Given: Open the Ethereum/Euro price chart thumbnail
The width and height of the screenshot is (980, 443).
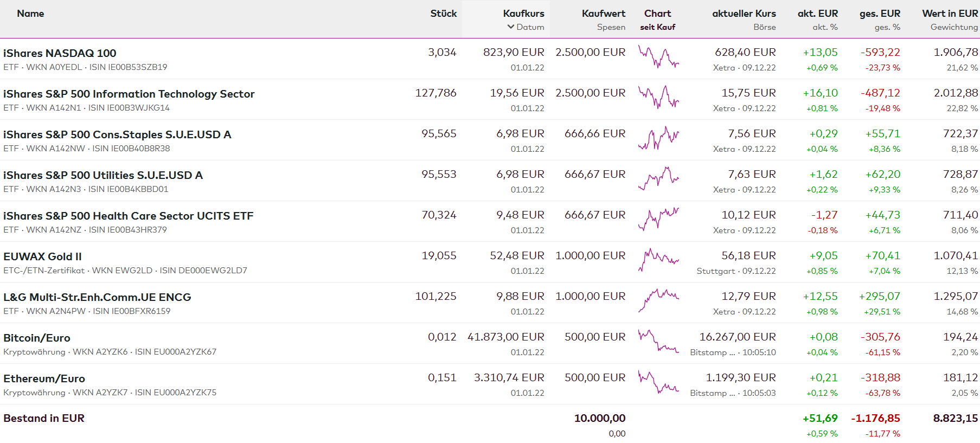Looking at the screenshot, I should tap(658, 382).
